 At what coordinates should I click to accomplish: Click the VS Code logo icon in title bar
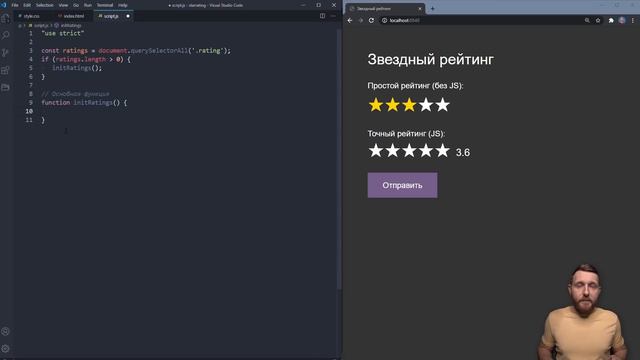point(4,5)
